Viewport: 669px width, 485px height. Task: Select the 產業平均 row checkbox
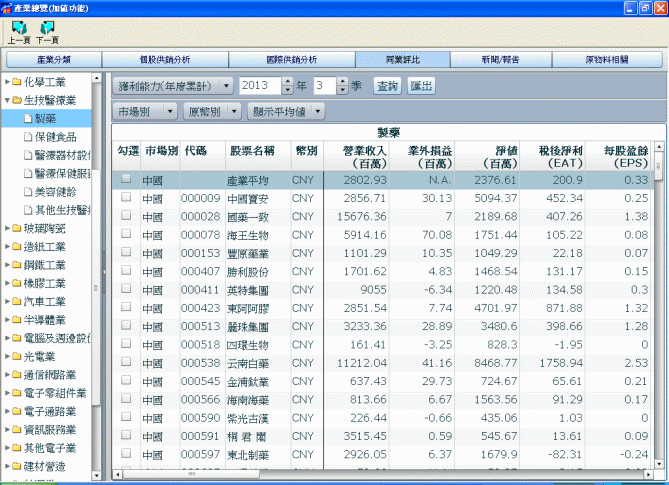126,179
